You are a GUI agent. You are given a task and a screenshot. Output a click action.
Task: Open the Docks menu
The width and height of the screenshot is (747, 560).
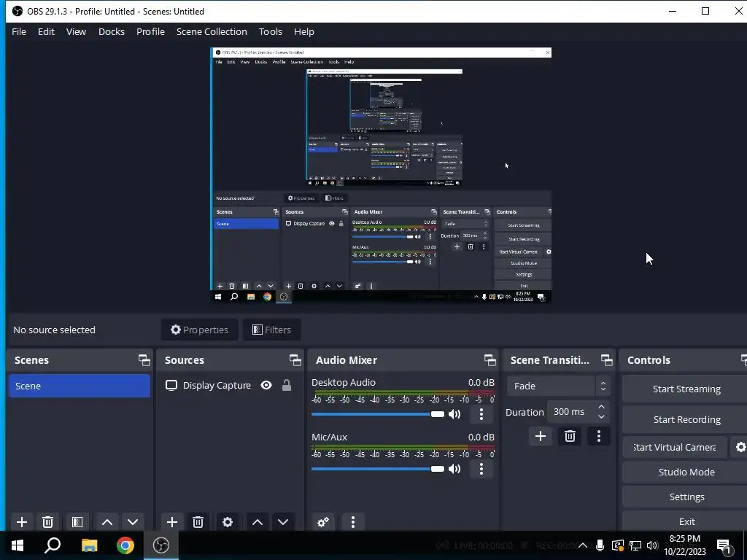point(112,31)
